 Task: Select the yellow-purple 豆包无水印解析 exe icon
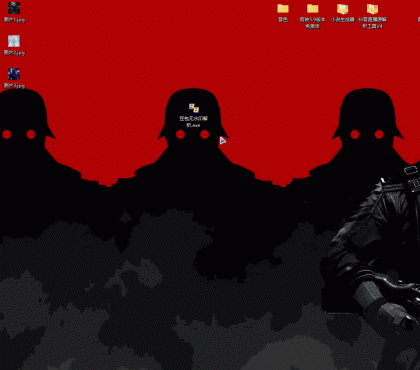[x=194, y=108]
